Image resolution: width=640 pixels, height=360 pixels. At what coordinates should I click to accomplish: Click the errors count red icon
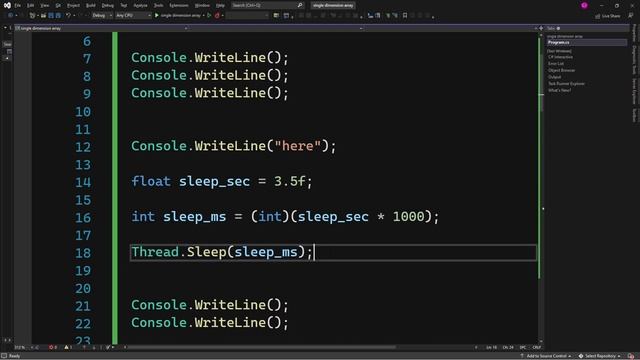coord(52,347)
